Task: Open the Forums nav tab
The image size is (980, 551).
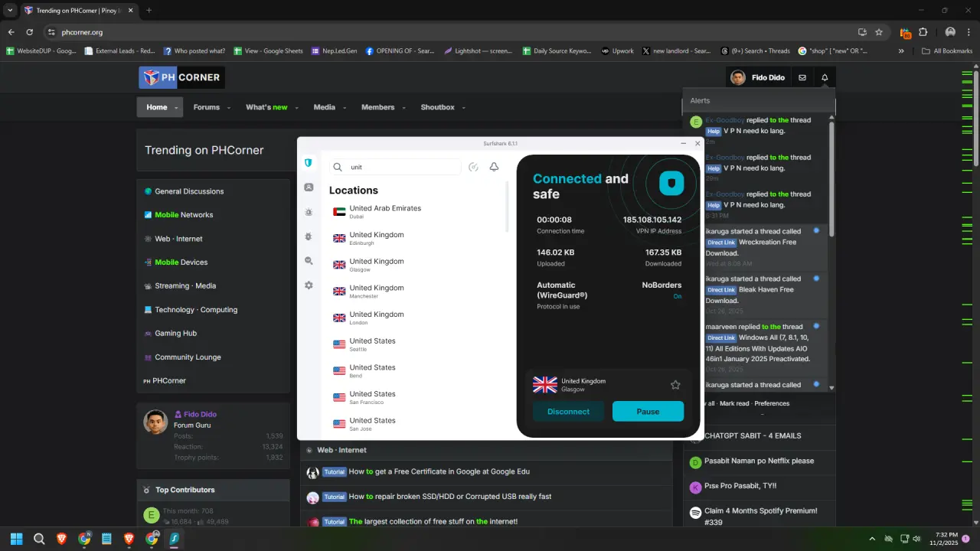Action: (207, 108)
